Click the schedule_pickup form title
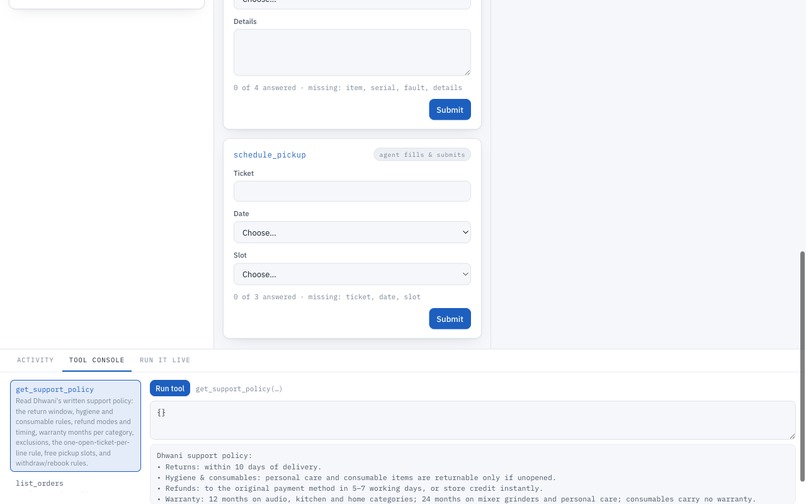The height and width of the screenshot is (504, 806). 269,155
